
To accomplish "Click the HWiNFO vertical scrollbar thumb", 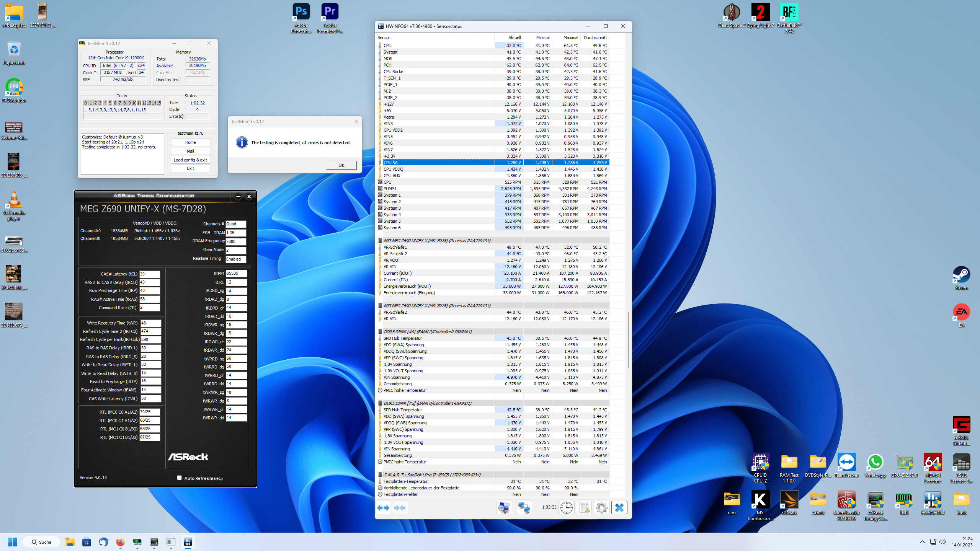I will point(628,340).
